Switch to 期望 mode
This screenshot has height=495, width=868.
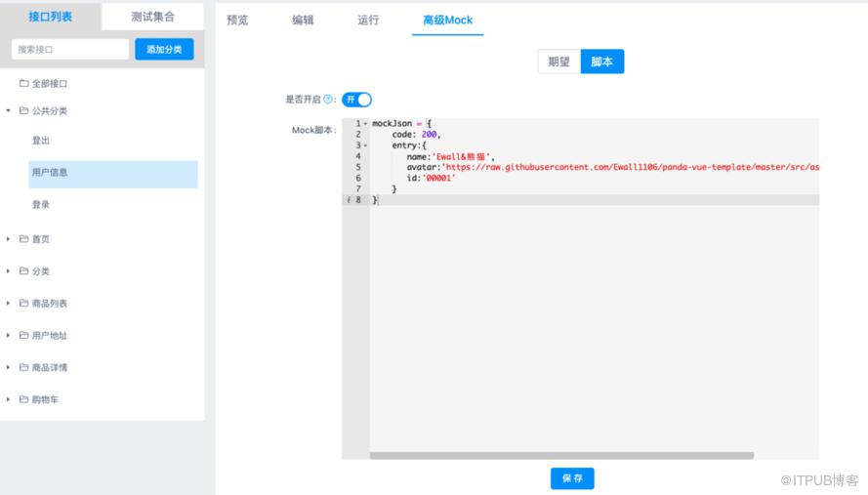click(x=559, y=62)
